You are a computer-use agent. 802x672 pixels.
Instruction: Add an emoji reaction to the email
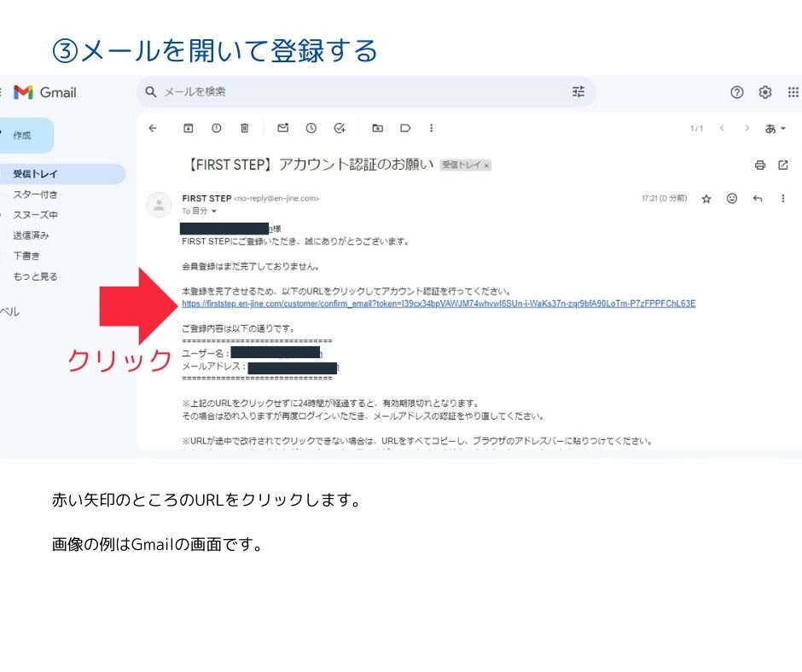click(x=732, y=199)
